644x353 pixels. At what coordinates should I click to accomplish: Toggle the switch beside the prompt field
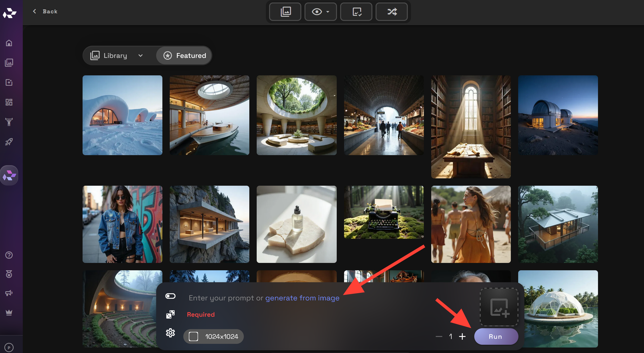tap(170, 296)
